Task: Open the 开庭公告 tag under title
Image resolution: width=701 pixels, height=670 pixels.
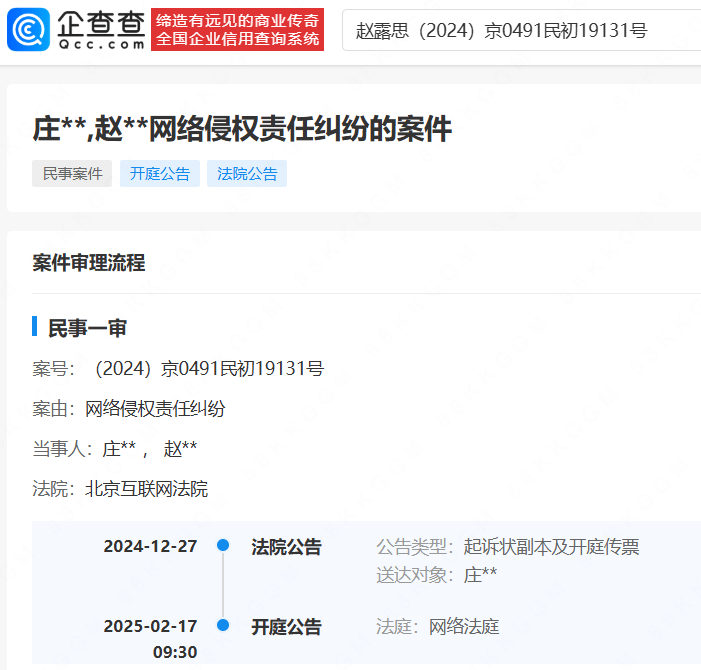Action: [160, 173]
